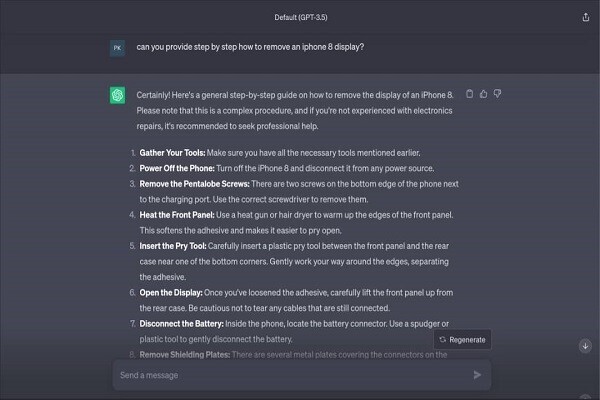Click the Remove Shielding Plates step

point(293,355)
